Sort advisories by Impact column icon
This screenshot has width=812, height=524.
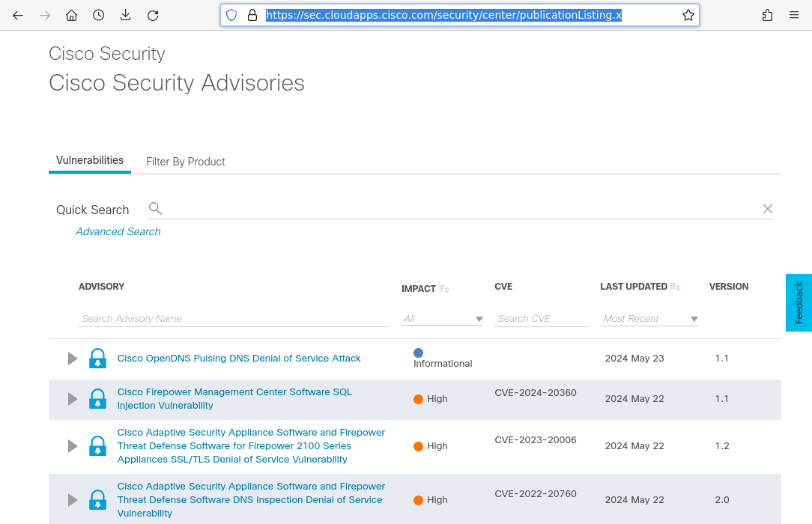[x=444, y=289]
